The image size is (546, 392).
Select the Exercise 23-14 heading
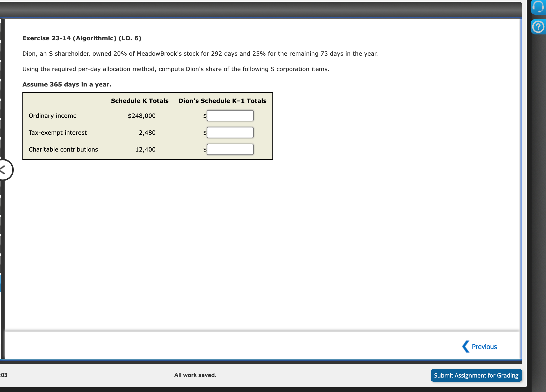click(x=82, y=38)
